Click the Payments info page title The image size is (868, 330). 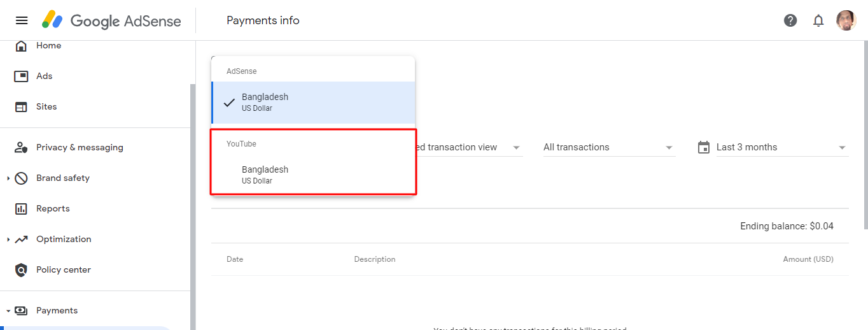coord(263,20)
